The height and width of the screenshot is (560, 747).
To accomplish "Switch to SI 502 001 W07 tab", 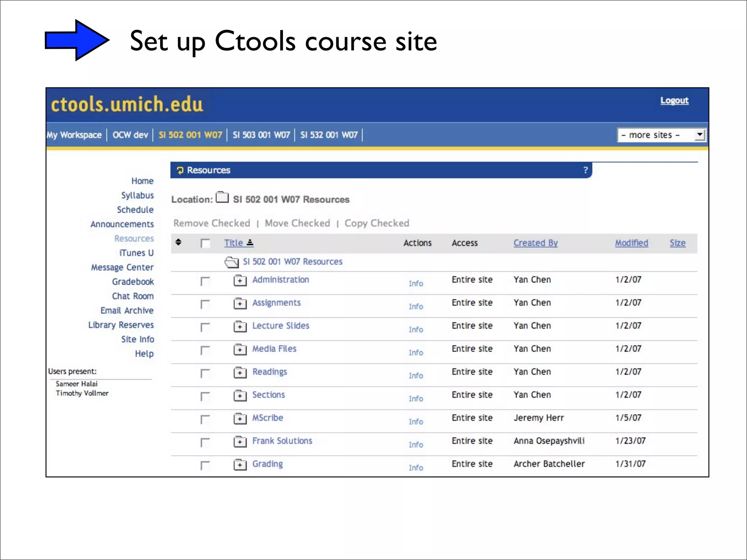I will tap(190, 135).
